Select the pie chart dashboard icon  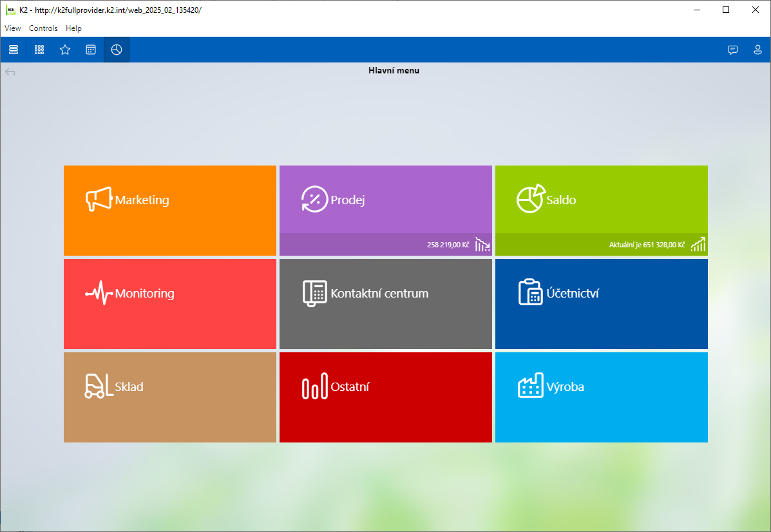click(117, 50)
